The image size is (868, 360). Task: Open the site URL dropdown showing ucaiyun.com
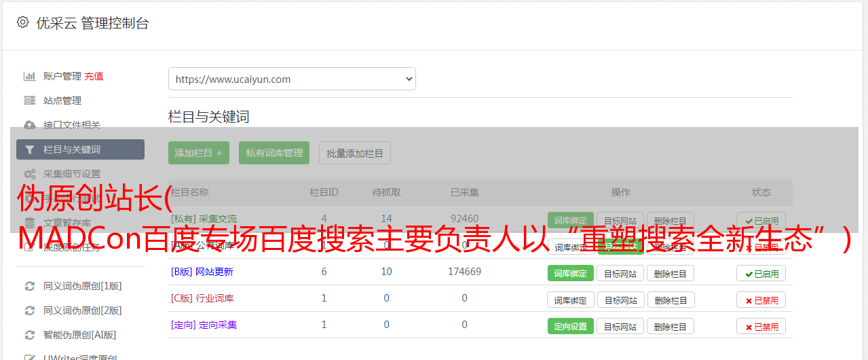click(292, 79)
